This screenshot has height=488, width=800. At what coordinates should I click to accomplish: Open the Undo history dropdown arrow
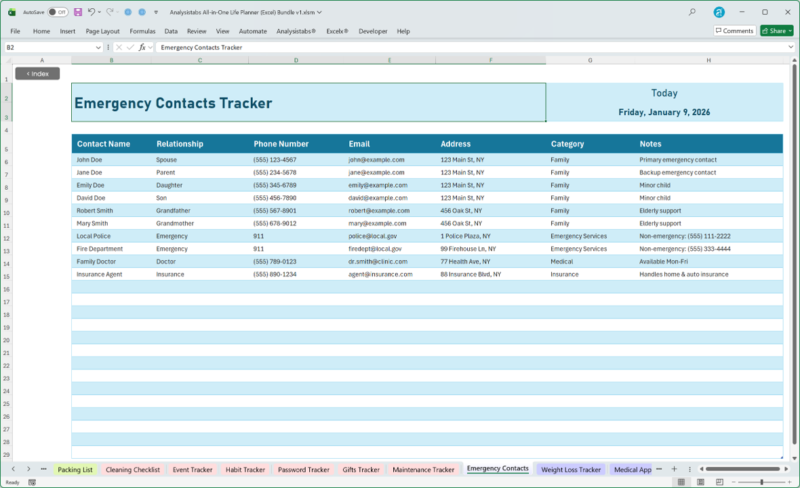pyautogui.click(x=99, y=12)
